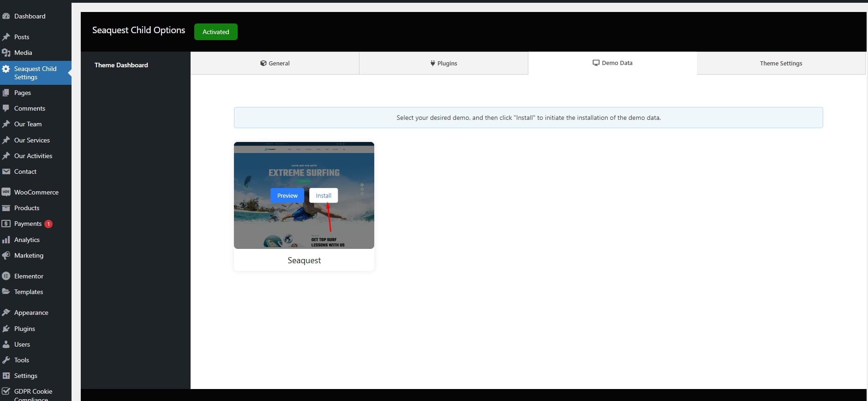Open the Templates menu item
868x401 pixels.
coord(36,292)
